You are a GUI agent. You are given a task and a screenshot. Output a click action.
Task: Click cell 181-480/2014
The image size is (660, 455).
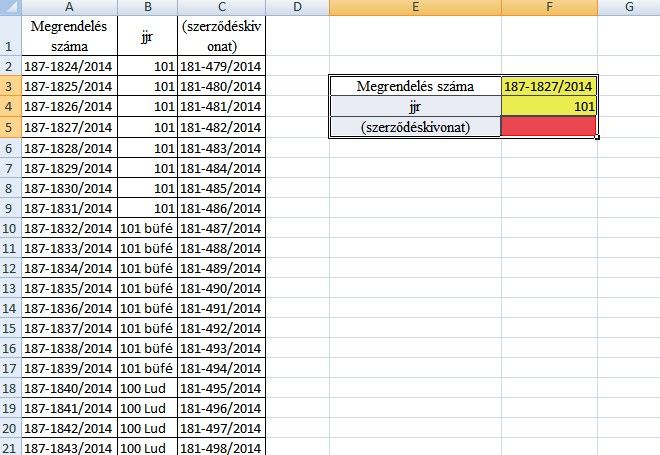222,86
